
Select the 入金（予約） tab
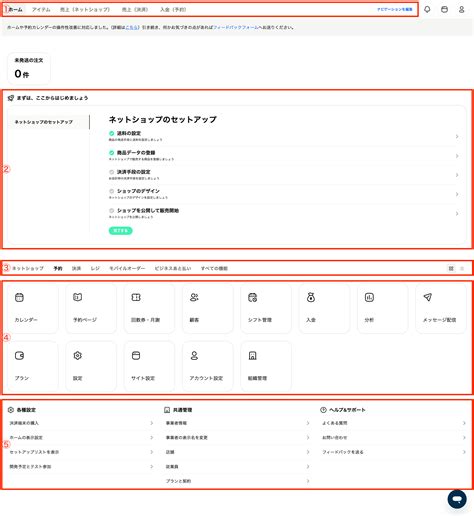click(x=173, y=10)
